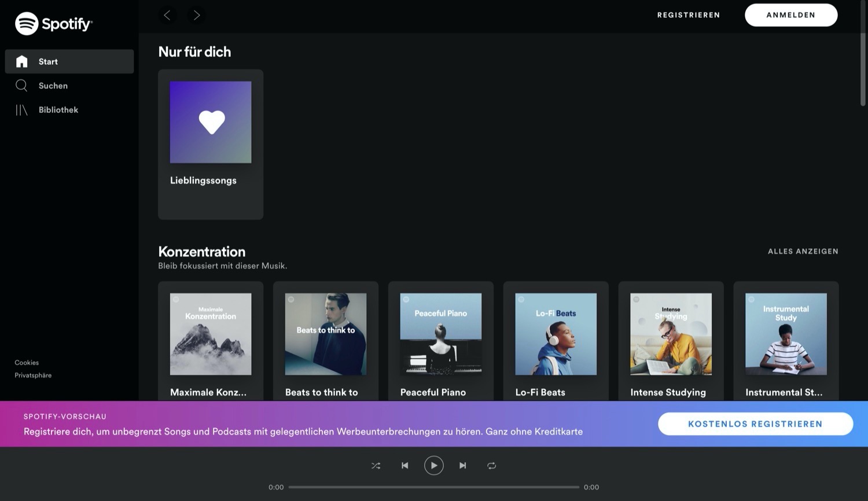
Task: Skip to the previous track
Action: tap(405, 466)
